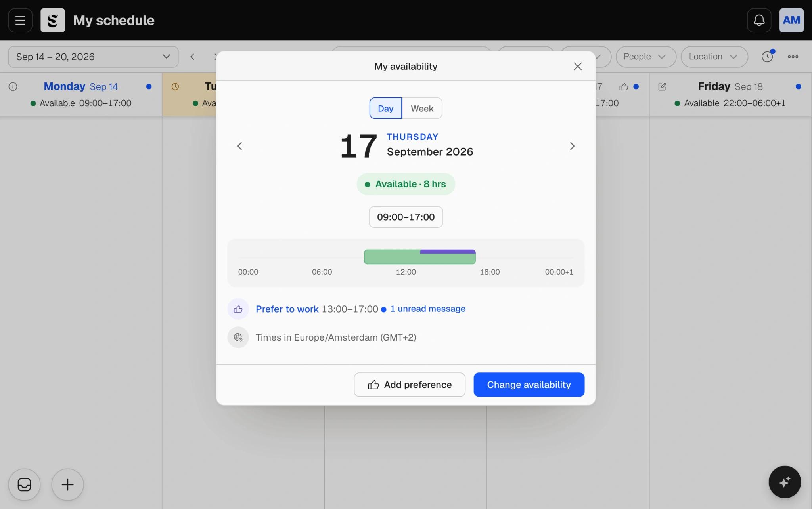This screenshot has width=812, height=509.
Task: Click the Prefer to work link
Action: [x=287, y=309]
